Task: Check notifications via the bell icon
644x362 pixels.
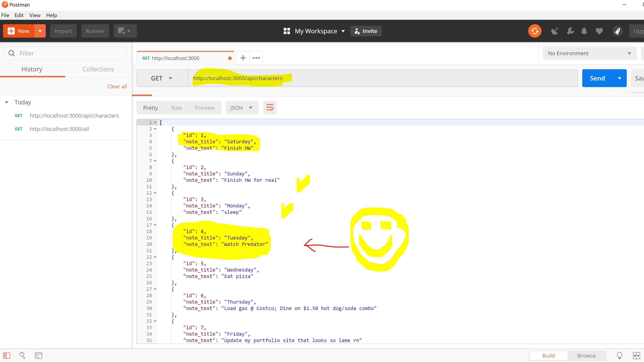Action: tap(584, 31)
